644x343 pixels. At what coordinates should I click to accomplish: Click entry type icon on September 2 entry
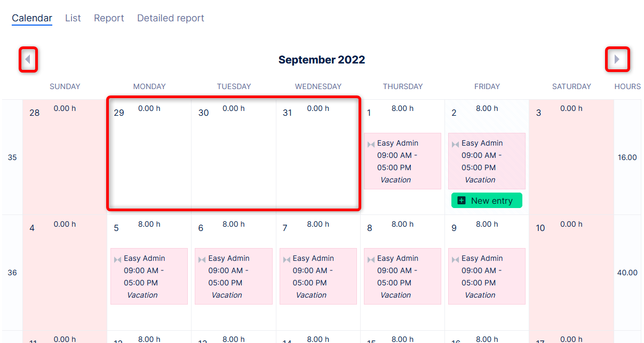455,144
